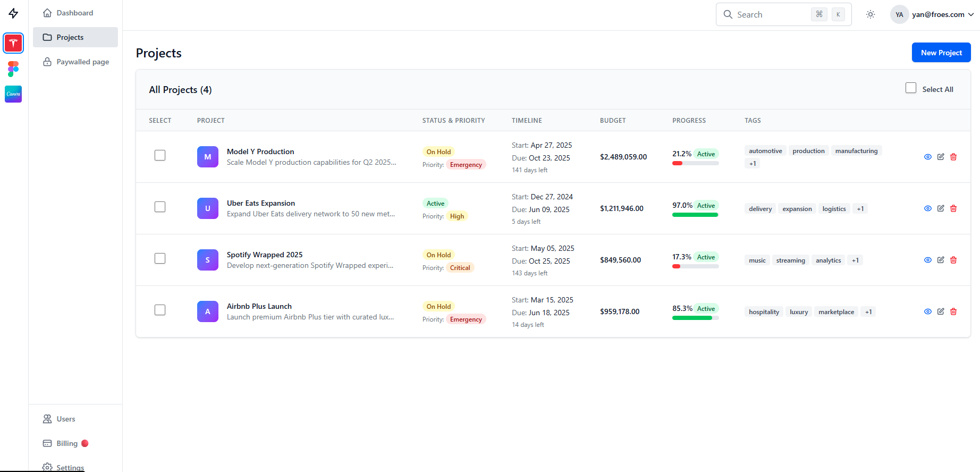View Spotify Wrapped 2025 via eye icon
Viewport: 980px width, 472px height.
(x=927, y=260)
